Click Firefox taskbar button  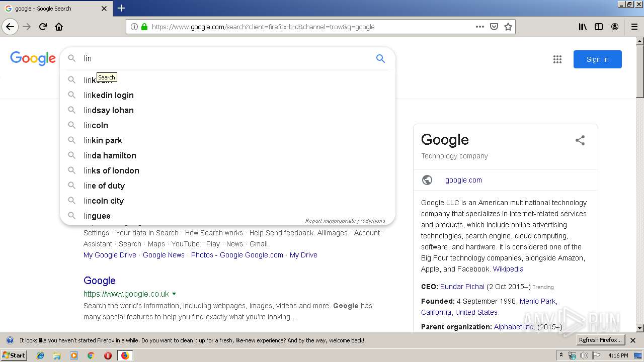[125, 355]
